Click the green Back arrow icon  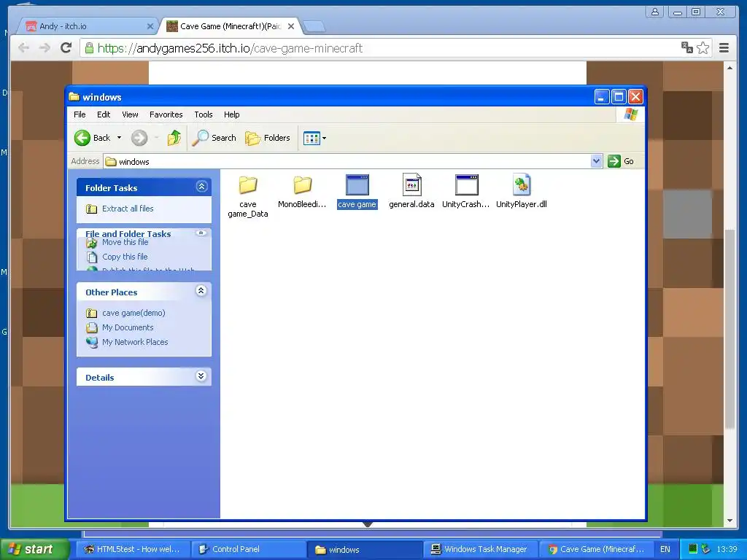(82, 138)
